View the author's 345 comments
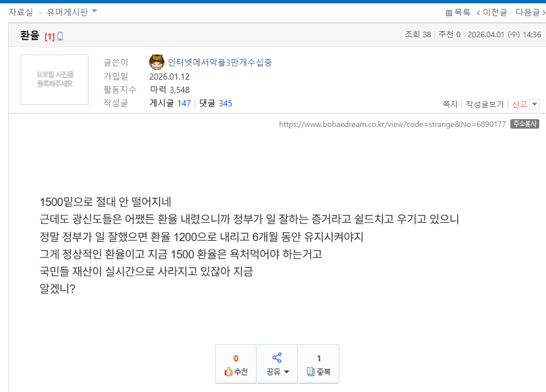Image resolution: width=546 pixels, height=392 pixels. point(225,104)
